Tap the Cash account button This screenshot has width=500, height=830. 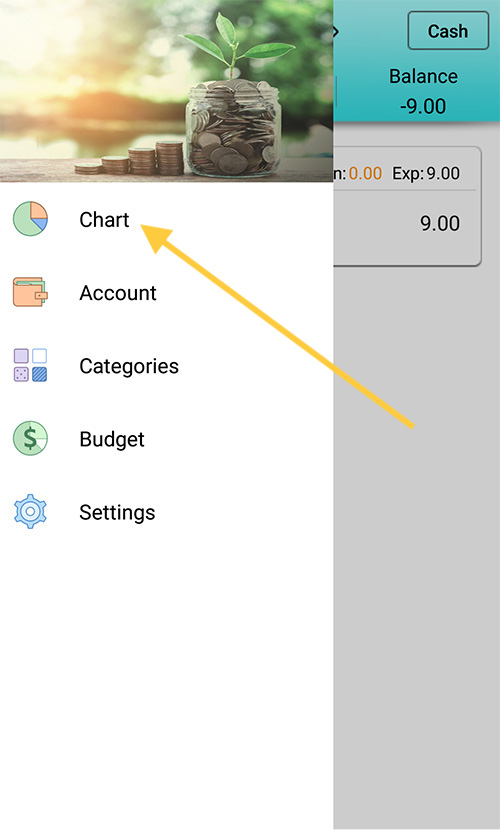point(448,31)
